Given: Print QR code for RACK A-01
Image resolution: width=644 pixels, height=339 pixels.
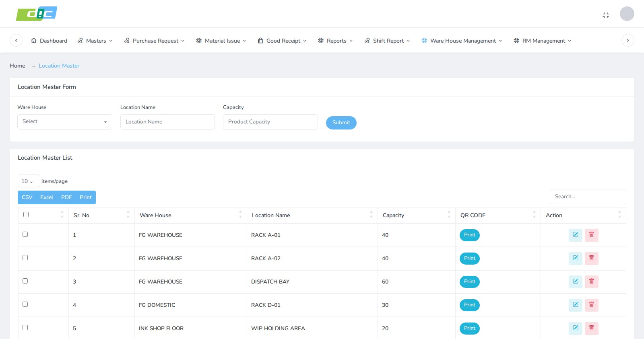Looking at the screenshot, I should 470,235.
